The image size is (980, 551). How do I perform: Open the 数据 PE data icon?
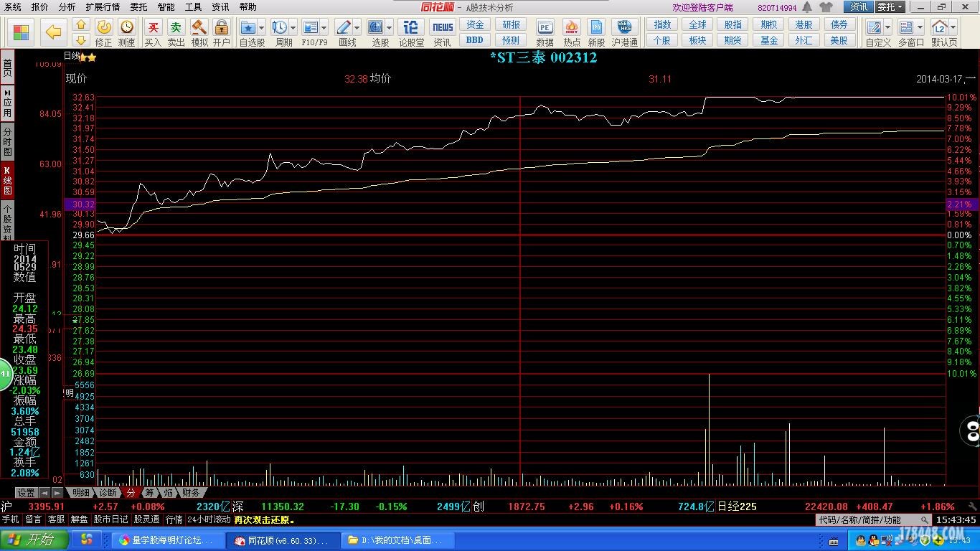point(545,27)
